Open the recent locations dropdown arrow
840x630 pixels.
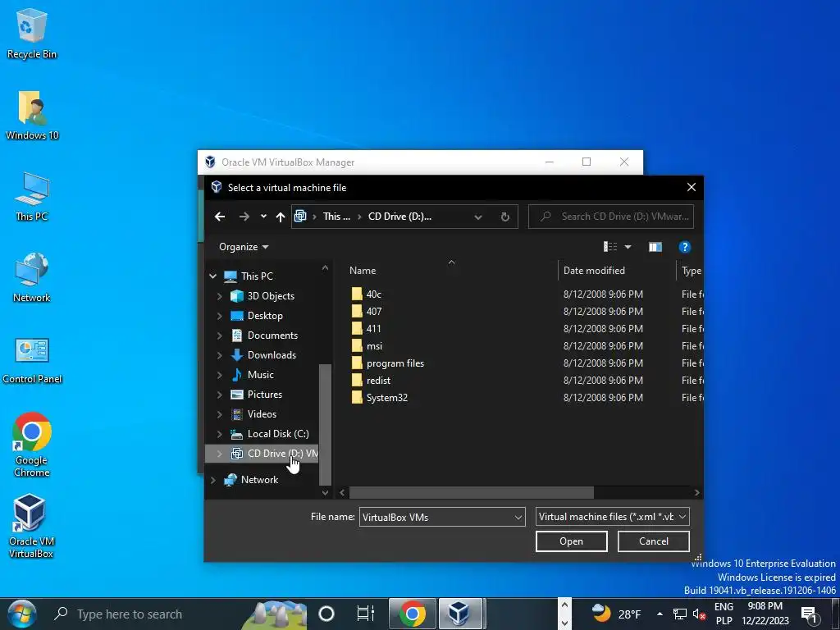coord(263,217)
